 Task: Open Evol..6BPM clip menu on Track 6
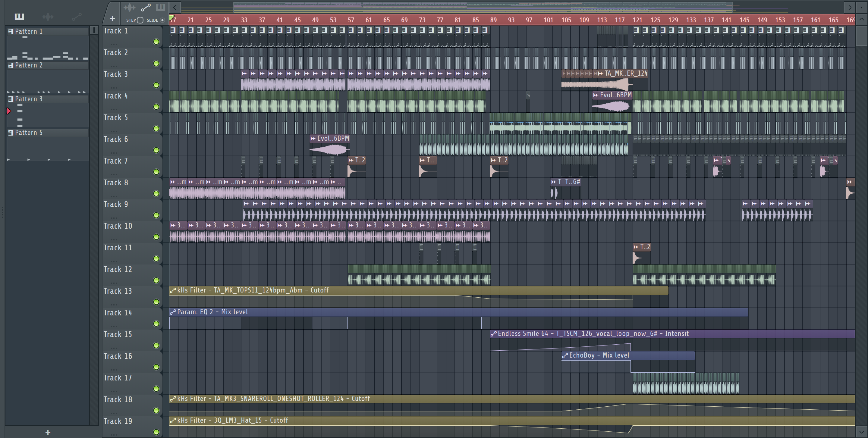[313, 138]
